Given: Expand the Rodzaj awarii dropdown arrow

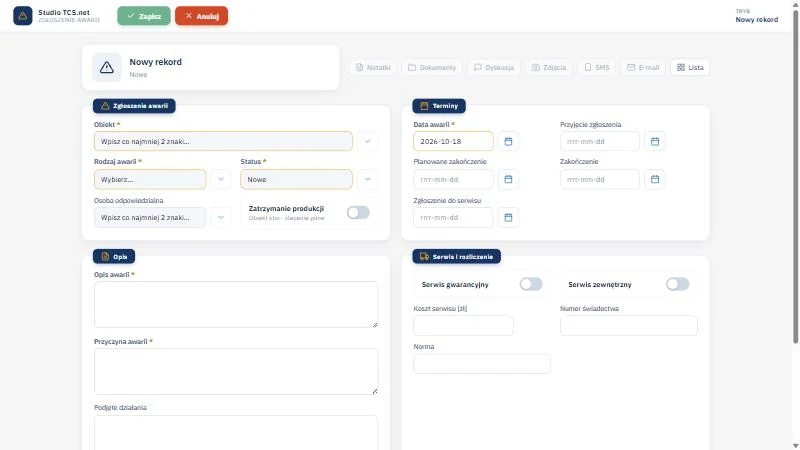Looking at the screenshot, I should tap(221, 179).
